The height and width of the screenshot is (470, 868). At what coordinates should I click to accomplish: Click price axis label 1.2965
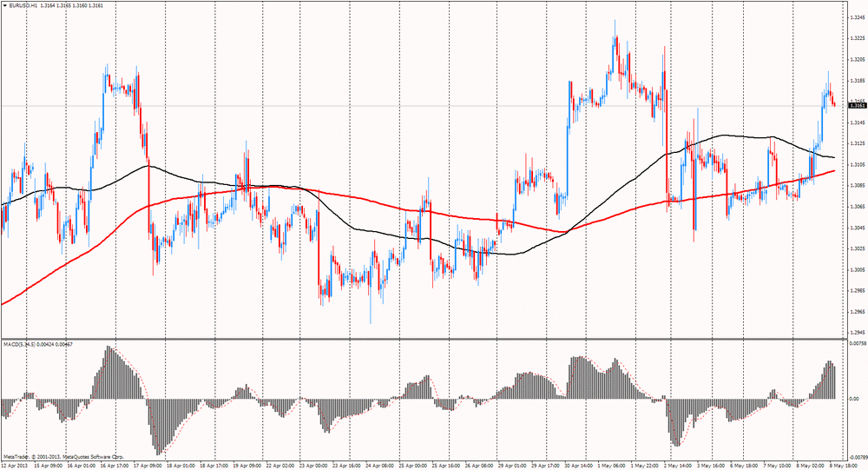(857, 312)
